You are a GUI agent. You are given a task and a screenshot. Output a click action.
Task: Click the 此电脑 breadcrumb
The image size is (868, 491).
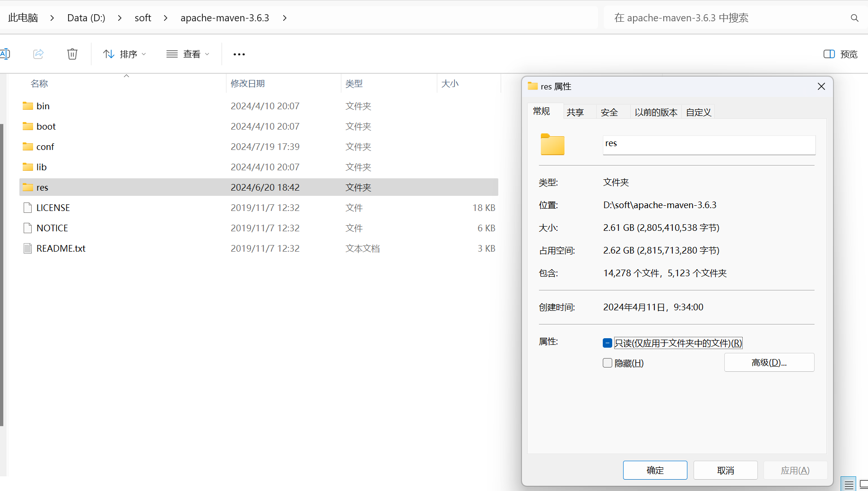23,18
